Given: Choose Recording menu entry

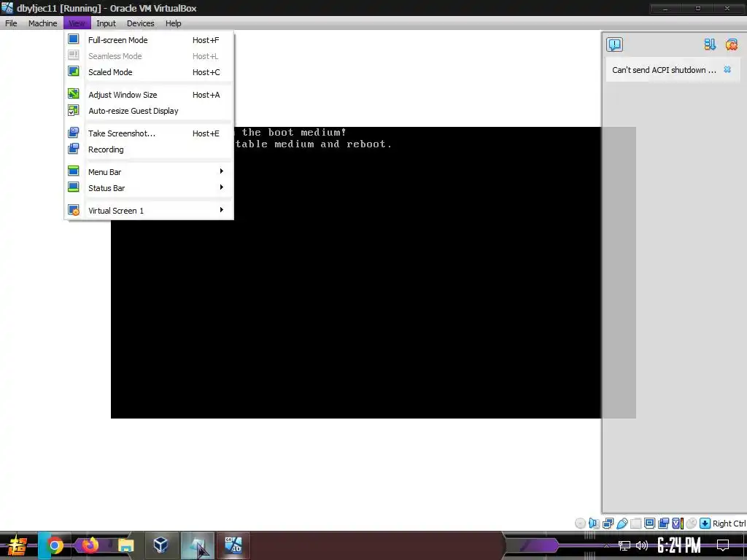Looking at the screenshot, I should click(x=149, y=149).
